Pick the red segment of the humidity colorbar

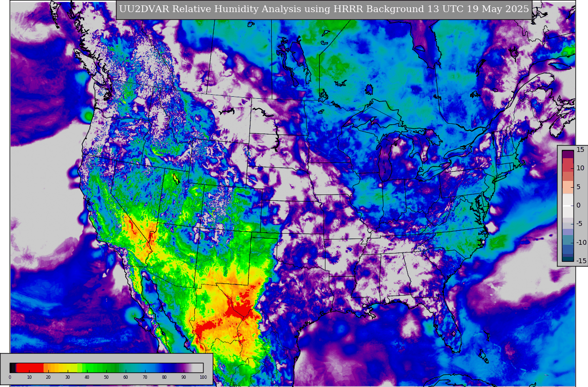tap(30, 367)
